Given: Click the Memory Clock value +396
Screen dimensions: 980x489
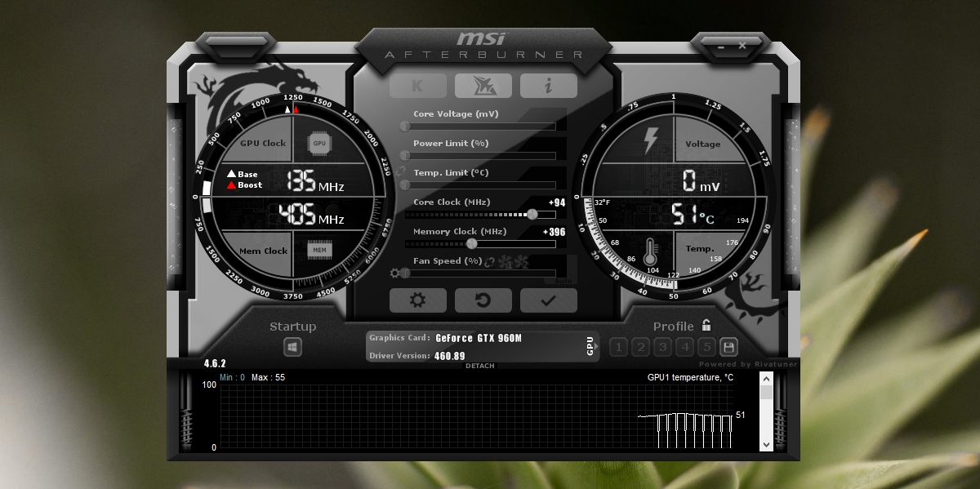Looking at the screenshot, I should tap(554, 232).
